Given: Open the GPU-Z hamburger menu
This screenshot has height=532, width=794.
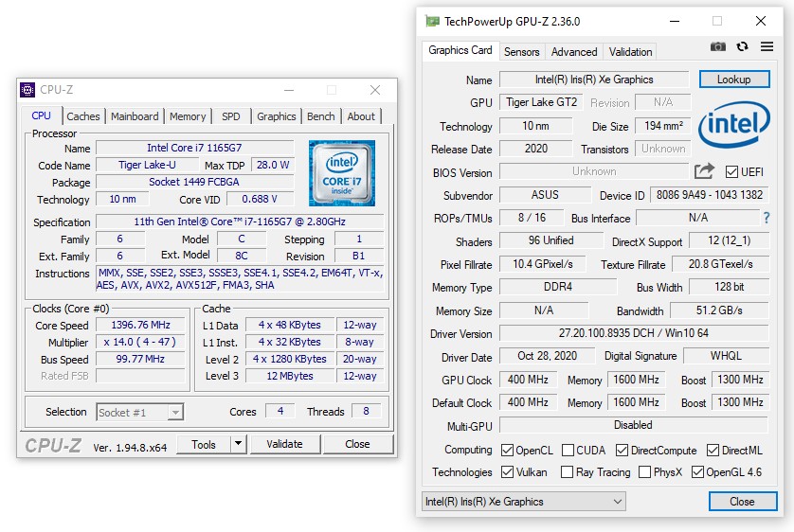Looking at the screenshot, I should tap(767, 46).
